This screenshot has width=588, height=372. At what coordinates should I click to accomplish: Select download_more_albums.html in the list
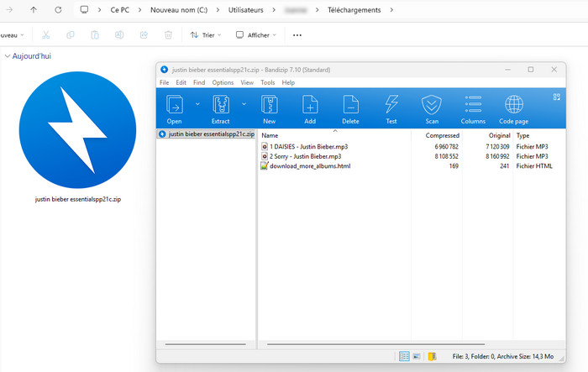[x=306, y=166]
